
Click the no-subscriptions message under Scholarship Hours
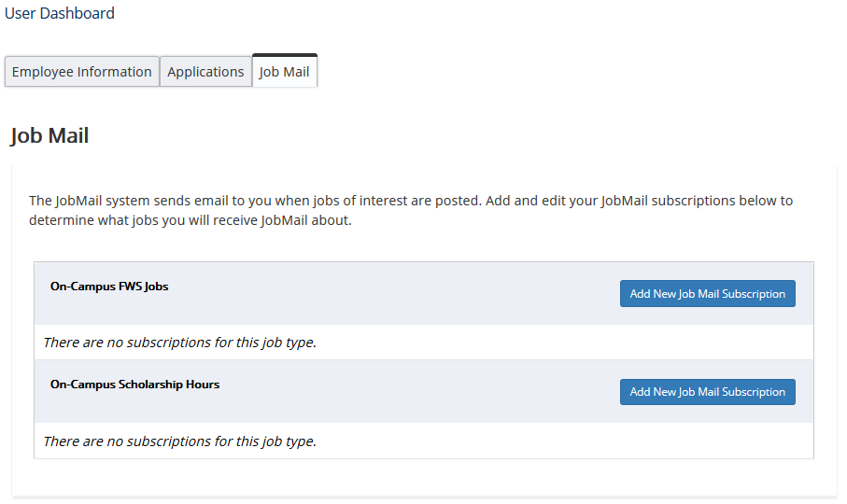(179, 441)
